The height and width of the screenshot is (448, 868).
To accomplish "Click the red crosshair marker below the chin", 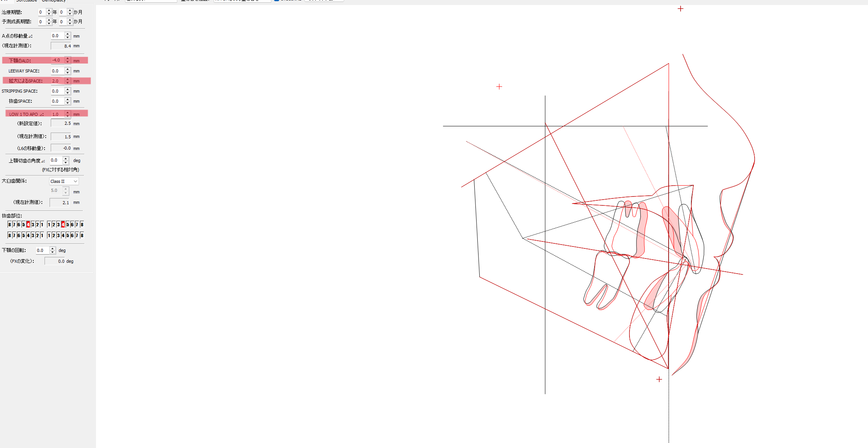I will point(659,379).
